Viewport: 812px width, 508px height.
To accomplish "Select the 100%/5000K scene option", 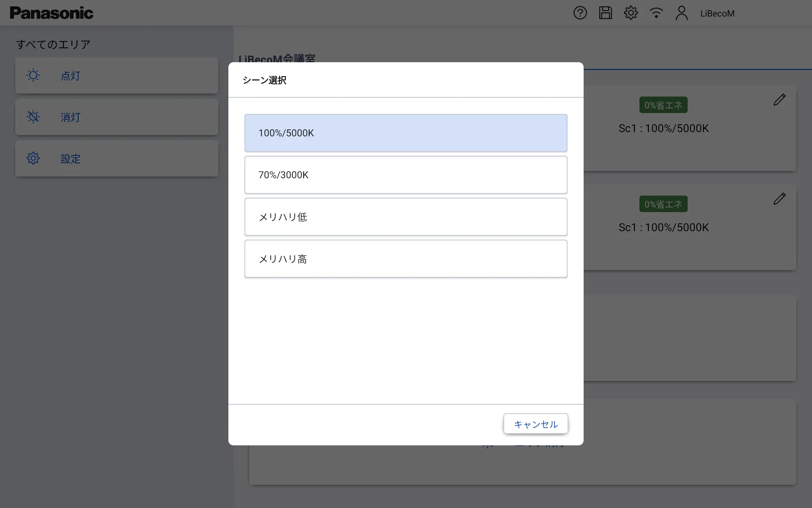I will (406, 133).
